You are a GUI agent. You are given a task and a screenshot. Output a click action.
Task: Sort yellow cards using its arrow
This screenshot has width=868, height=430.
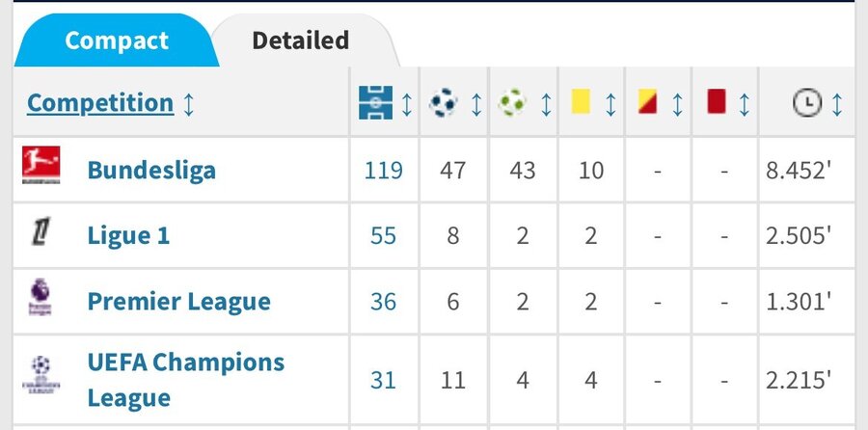click(x=610, y=104)
